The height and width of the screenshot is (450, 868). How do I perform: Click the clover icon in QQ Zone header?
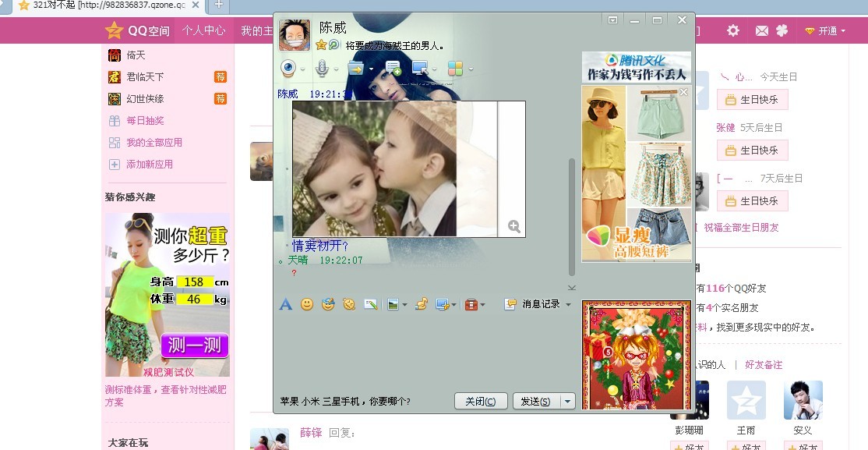[x=782, y=30]
